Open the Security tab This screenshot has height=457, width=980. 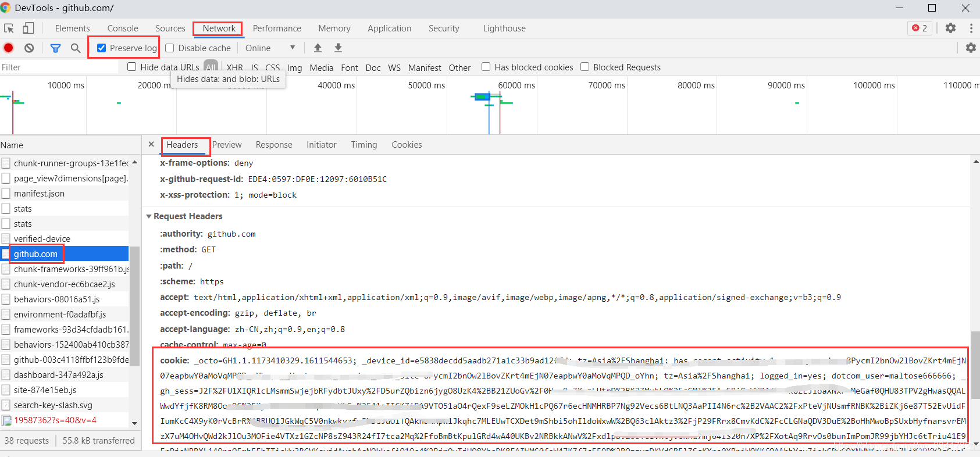coord(444,28)
